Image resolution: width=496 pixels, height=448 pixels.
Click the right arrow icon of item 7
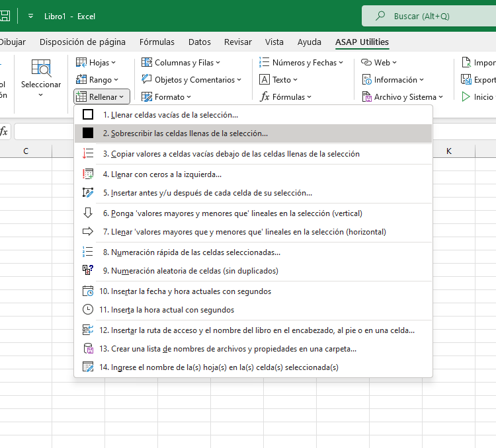(x=88, y=231)
